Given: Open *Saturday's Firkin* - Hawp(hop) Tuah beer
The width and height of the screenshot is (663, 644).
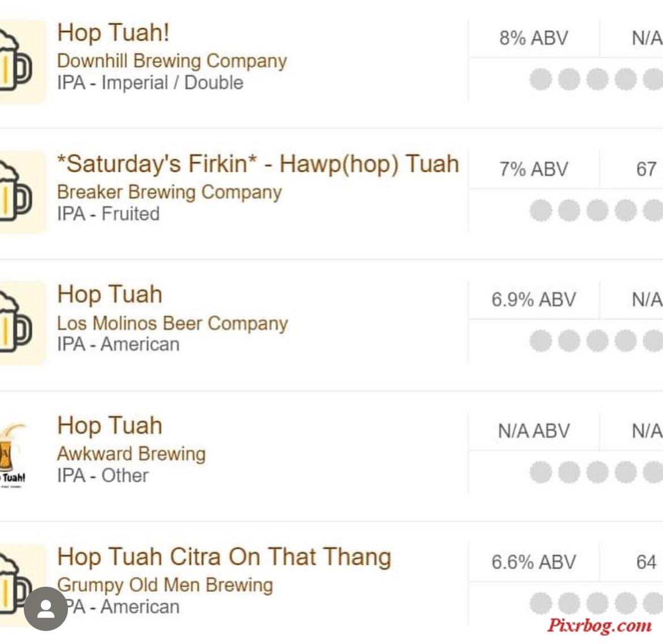Looking at the screenshot, I should (x=258, y=164).
